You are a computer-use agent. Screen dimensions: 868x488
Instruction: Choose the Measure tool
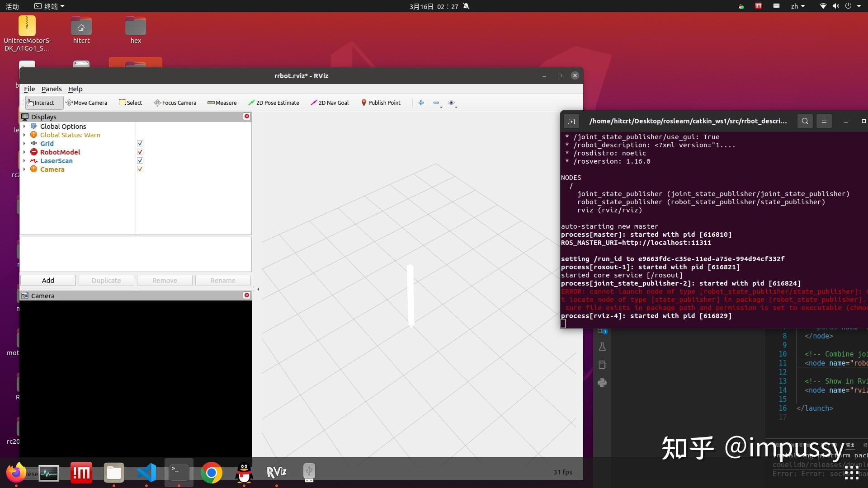pyautogui.click(x=222, y=103)
